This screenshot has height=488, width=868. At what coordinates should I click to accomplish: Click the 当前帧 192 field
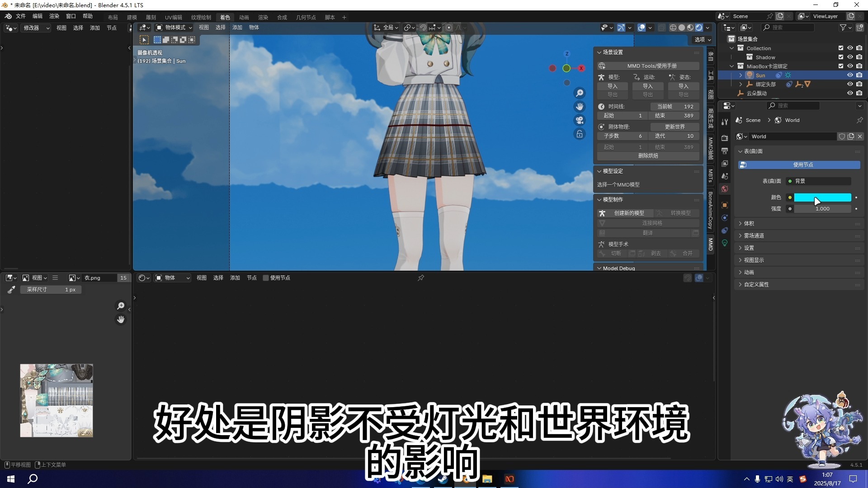point(675,107)
